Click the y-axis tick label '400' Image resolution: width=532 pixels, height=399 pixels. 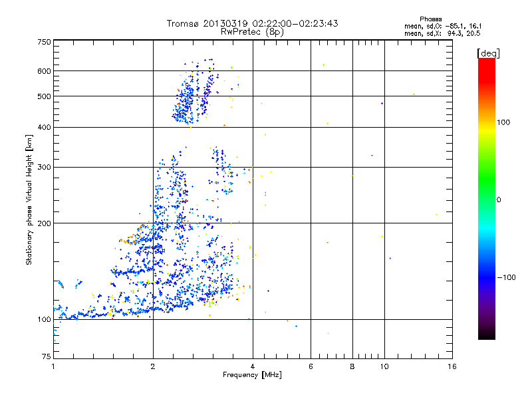pos(44,127)
